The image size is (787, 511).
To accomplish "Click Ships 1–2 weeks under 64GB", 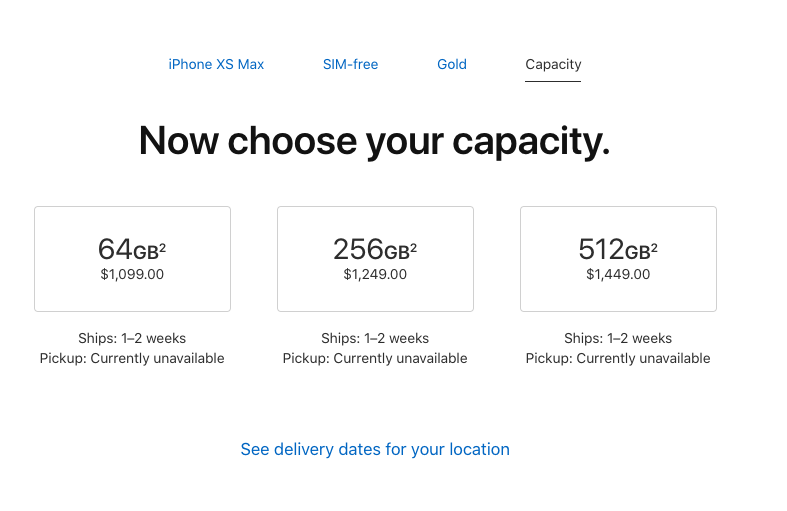I will pos(132,338).
